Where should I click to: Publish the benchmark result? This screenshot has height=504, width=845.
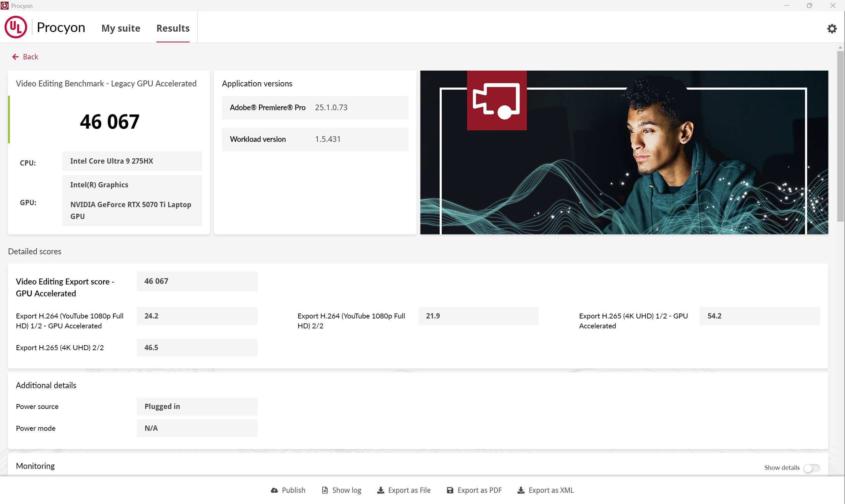click(293, 490)
